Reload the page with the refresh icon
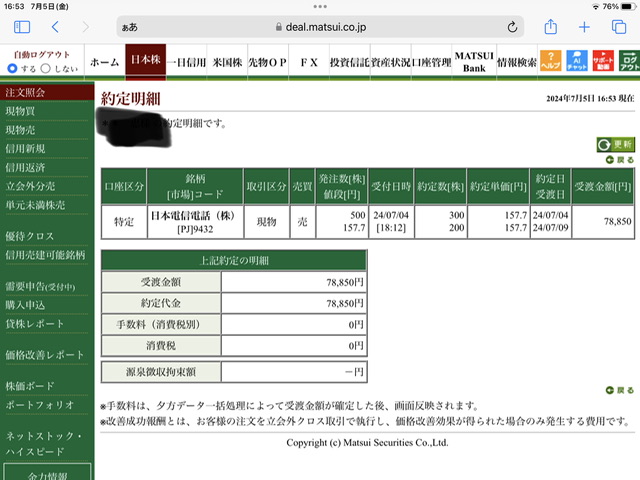640x480 pixels. [512, 27]
